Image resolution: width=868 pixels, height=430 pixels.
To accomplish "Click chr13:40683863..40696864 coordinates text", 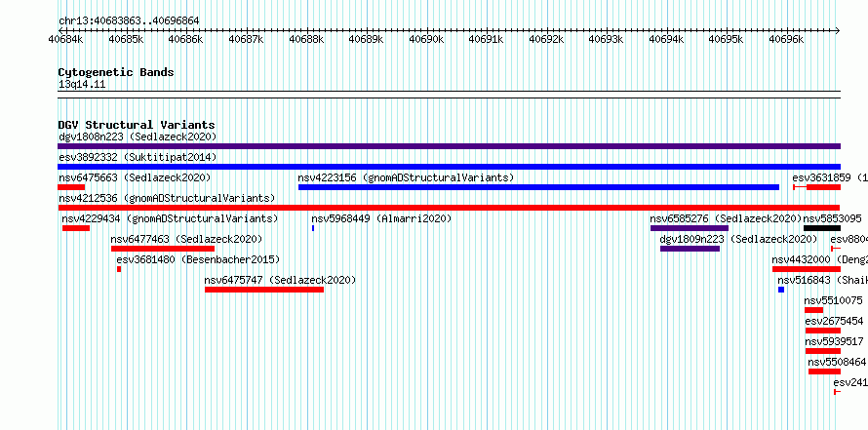I will pos(129,21).
